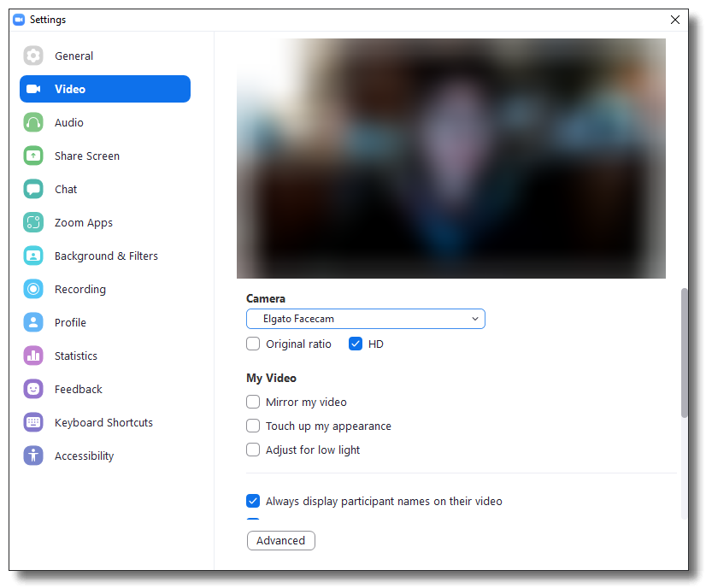Click the Audio headphones icon

tap(33, 122)
